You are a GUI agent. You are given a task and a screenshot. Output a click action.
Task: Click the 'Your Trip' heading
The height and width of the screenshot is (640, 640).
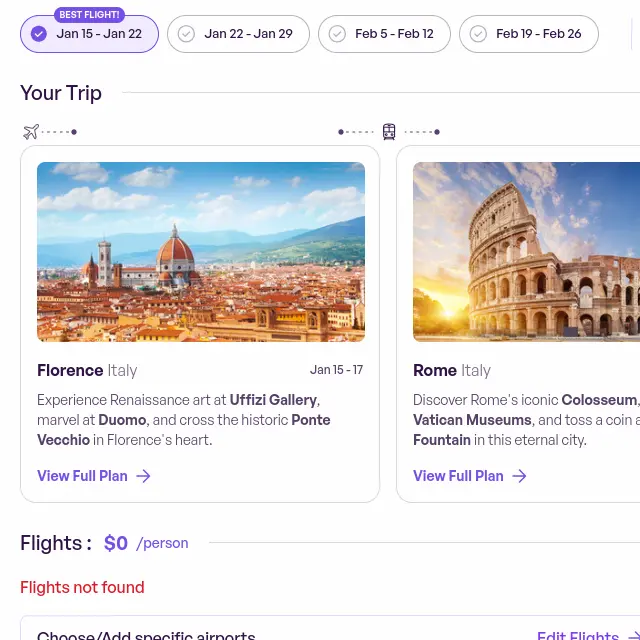tap(61, 93)
